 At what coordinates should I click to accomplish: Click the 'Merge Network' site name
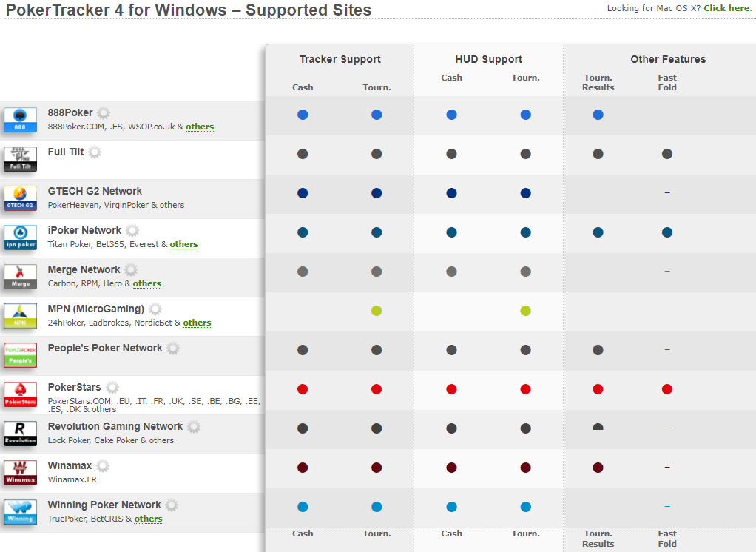tap(84, 269)
